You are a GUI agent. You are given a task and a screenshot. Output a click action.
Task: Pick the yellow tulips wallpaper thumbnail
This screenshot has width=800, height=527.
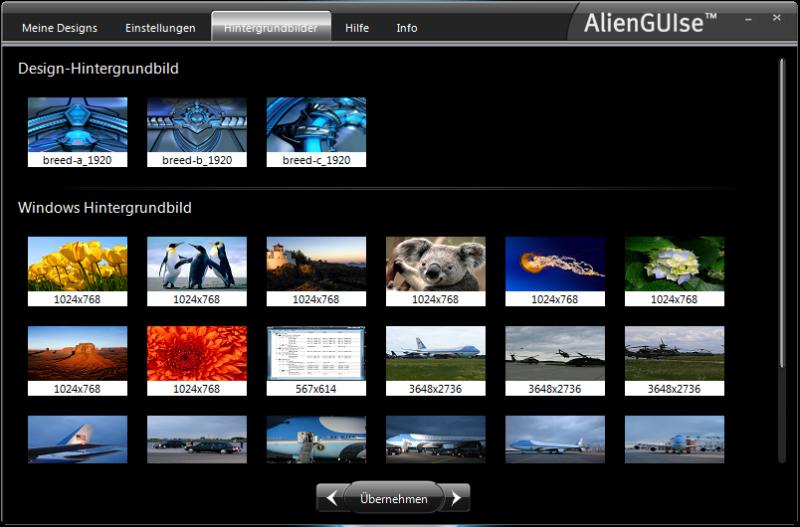77,264
